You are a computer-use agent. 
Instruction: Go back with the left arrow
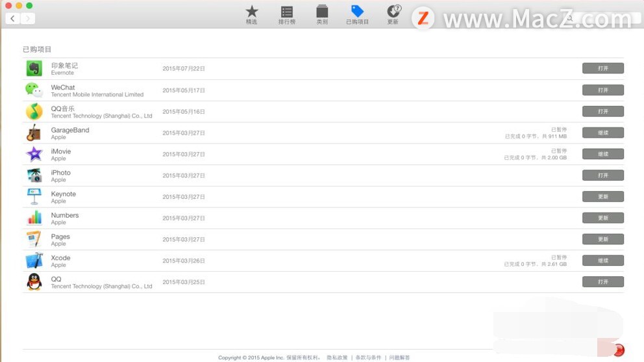13,18
